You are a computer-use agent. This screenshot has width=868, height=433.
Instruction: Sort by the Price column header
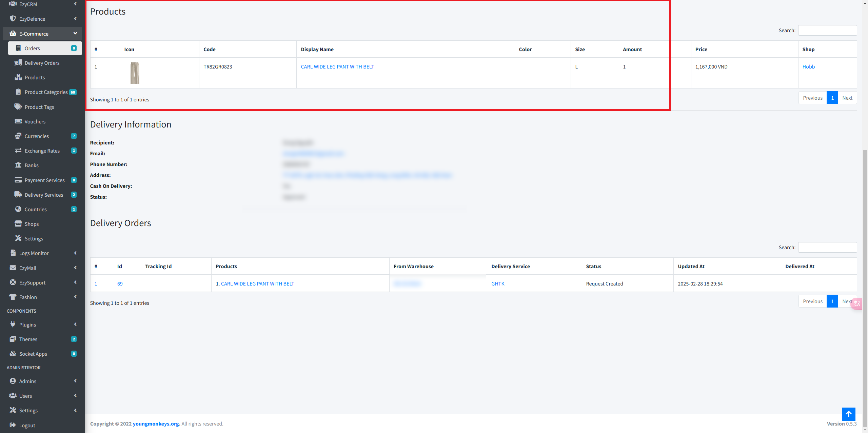click(744, 49)
